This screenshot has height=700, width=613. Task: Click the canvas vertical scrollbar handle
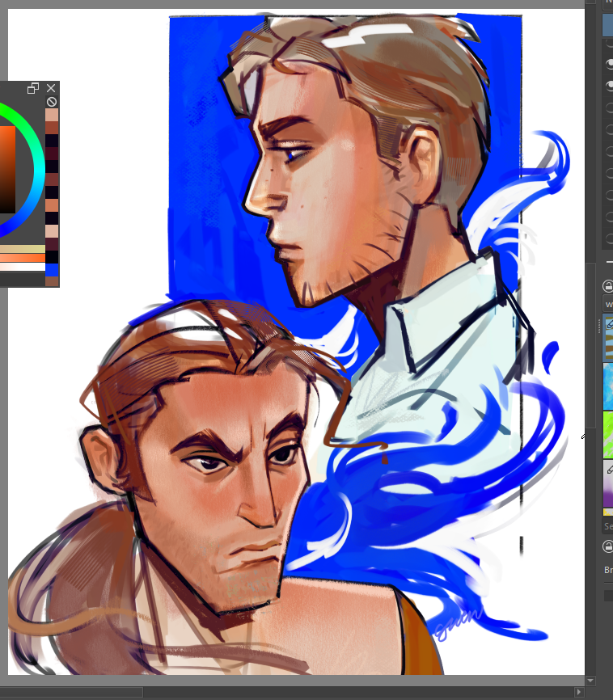click(x=590, y=344)
